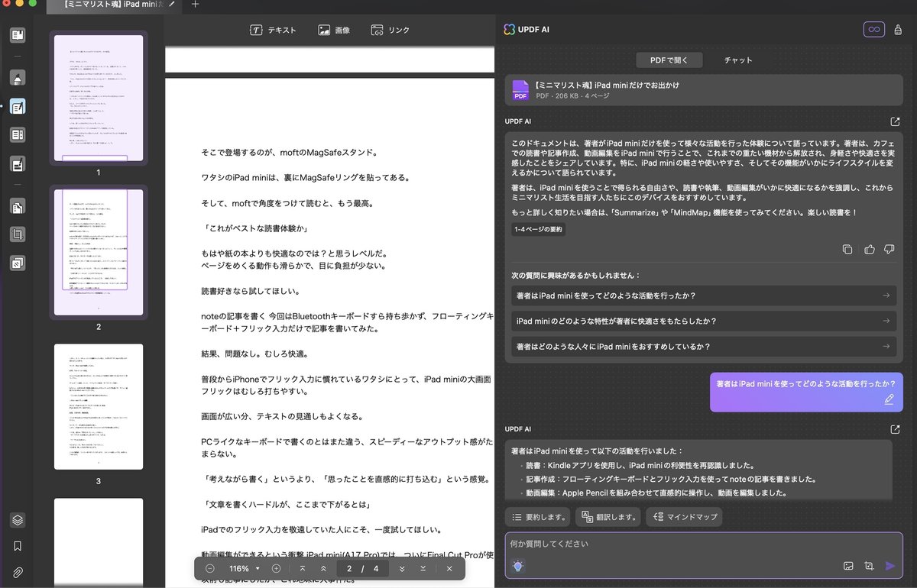917x588 pixels.
Task: Switch to the チャット tab
Action: (737, 60)
